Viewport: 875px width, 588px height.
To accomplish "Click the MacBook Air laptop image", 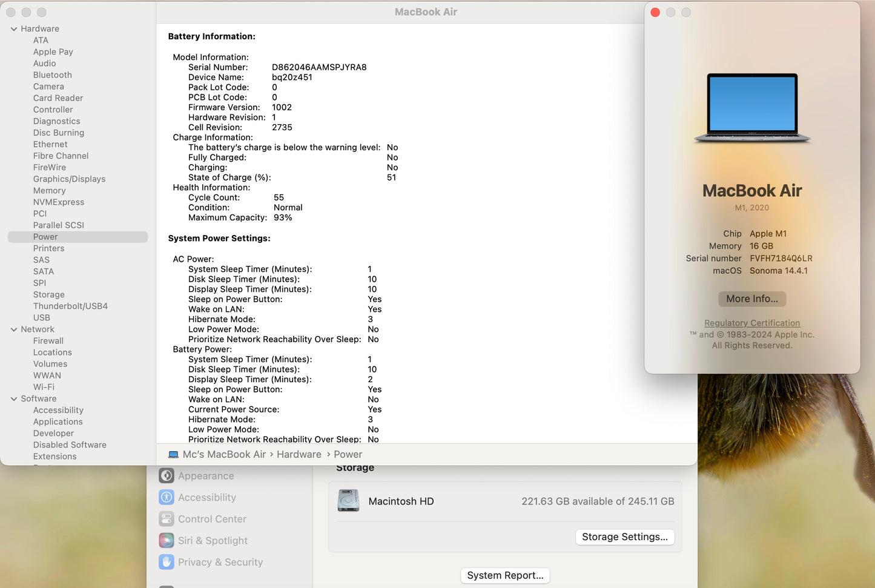I will (751, 108).
